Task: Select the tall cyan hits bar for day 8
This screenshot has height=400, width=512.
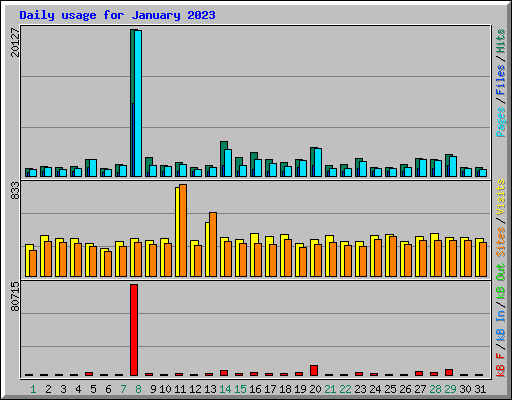Action: [x=138, y=103]
